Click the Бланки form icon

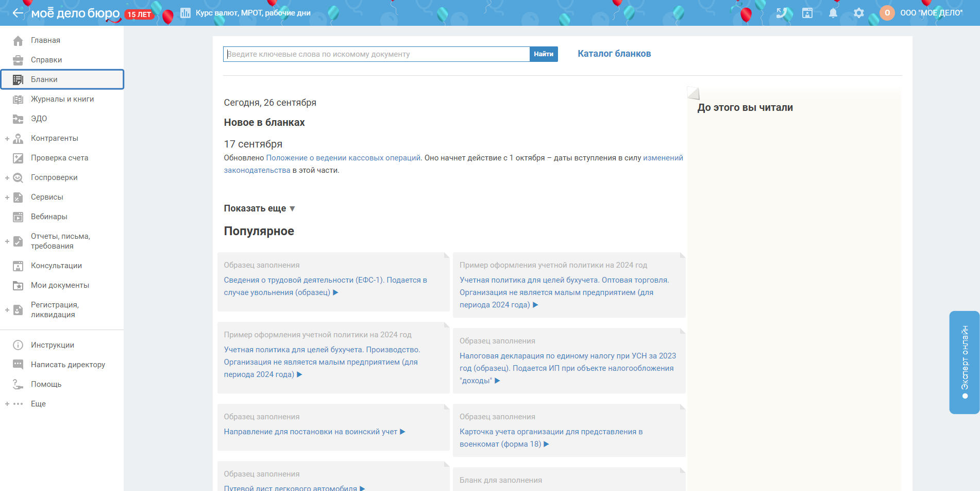point(18,79)
